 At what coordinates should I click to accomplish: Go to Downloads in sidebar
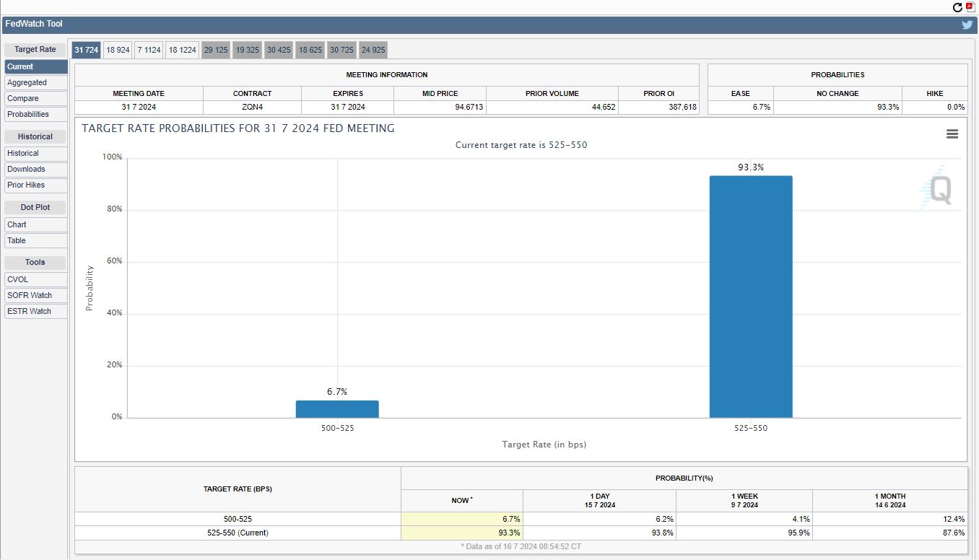[x=26, y=170]
